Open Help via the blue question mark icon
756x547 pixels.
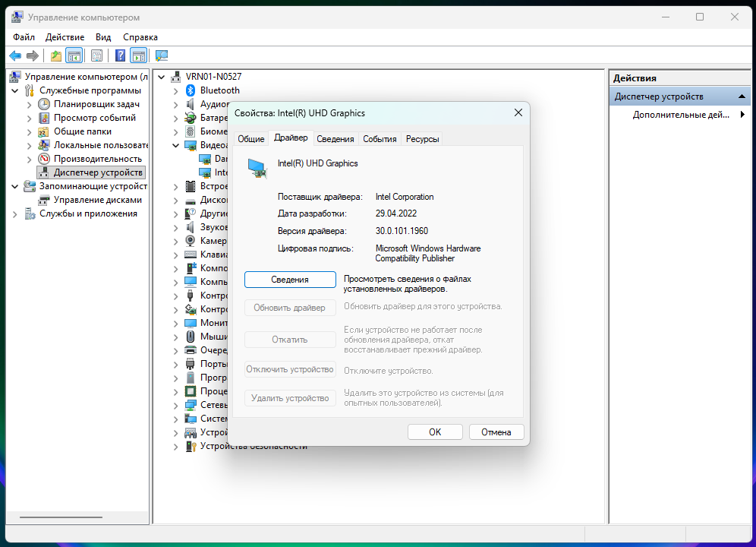tap(121, 56)
